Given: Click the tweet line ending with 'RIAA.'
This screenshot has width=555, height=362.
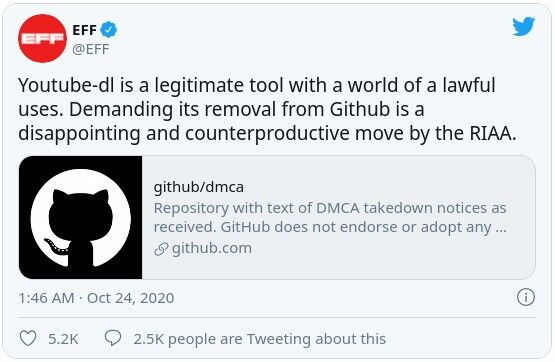Looking at the screenshot, I should pyautogui.click(x=267, y=134).
